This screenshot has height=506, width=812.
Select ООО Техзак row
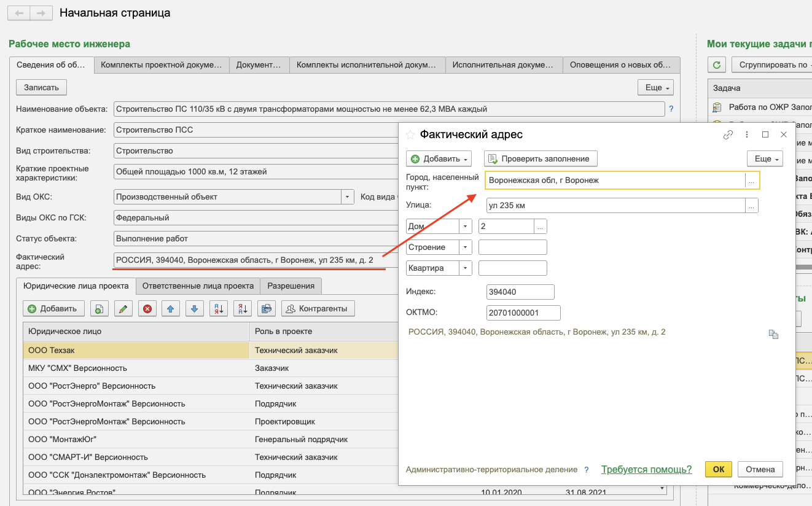pyautogui.click(x=211, y=350)
